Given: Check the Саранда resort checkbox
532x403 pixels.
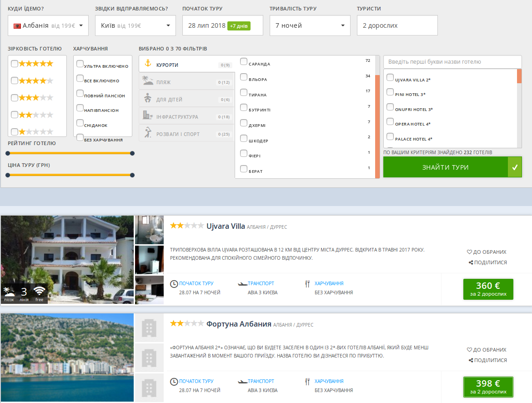Looking at the screenshot, I should (x=244, y=61).
